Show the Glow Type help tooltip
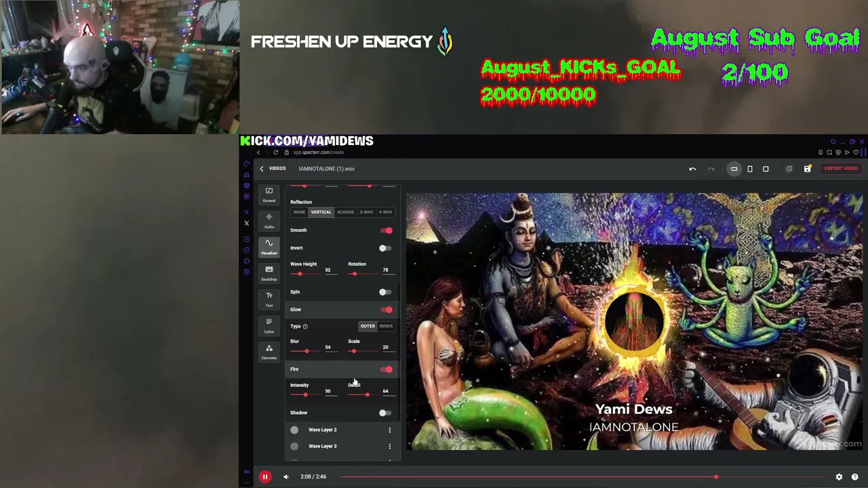 [x=305, y=327]
